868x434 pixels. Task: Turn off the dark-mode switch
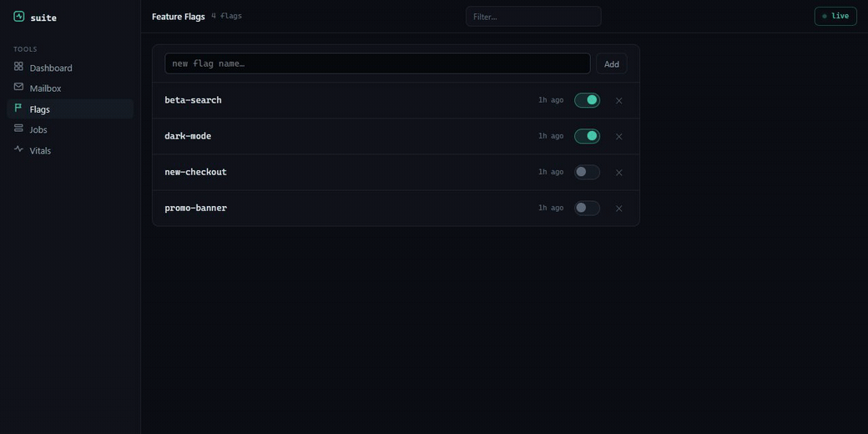(x=587, y=136)
